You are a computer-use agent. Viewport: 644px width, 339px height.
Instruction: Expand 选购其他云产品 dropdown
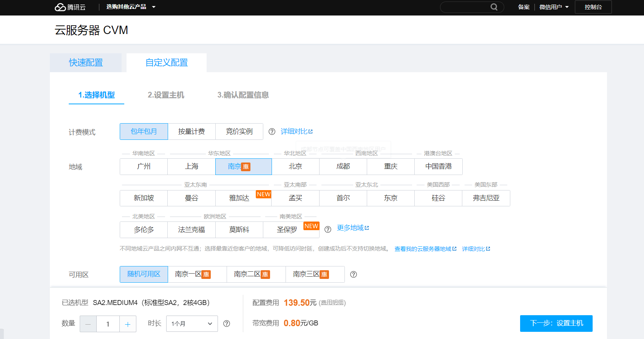131,7
